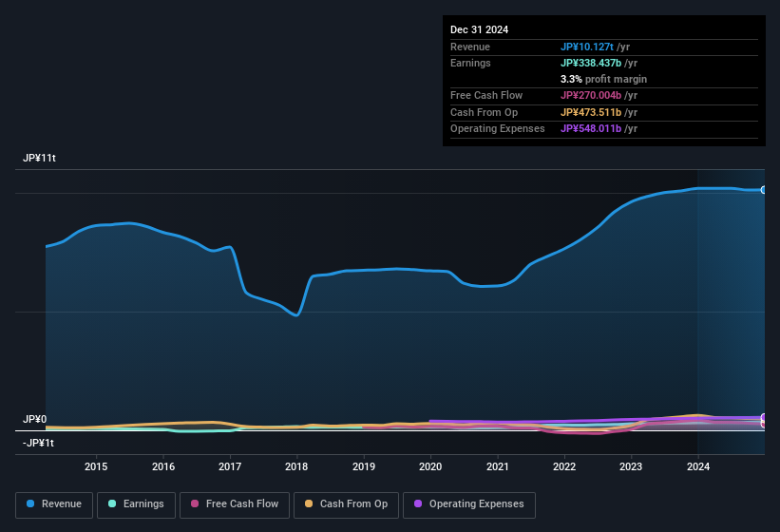Click the 2020 x-axis year label

430,466
